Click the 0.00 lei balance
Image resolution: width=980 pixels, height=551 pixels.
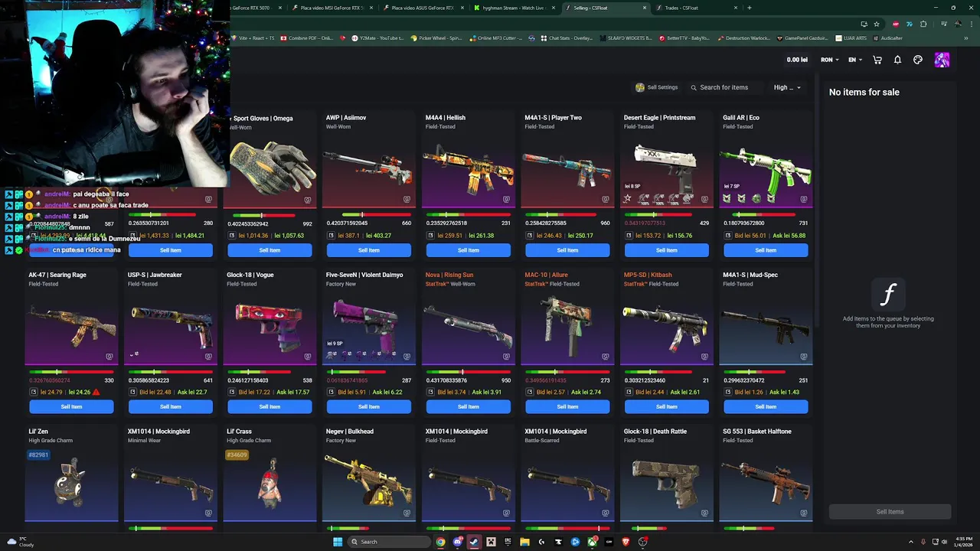[797, 60]
